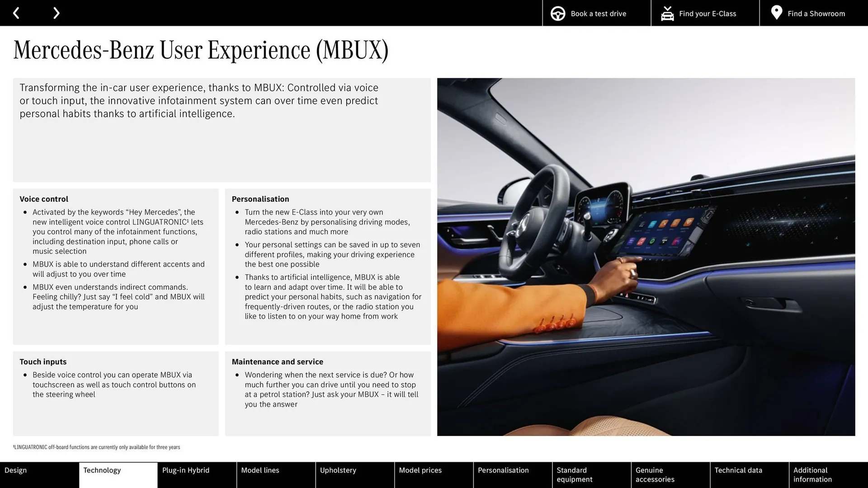Click the left navigation arrow to go back

[16, 12]
